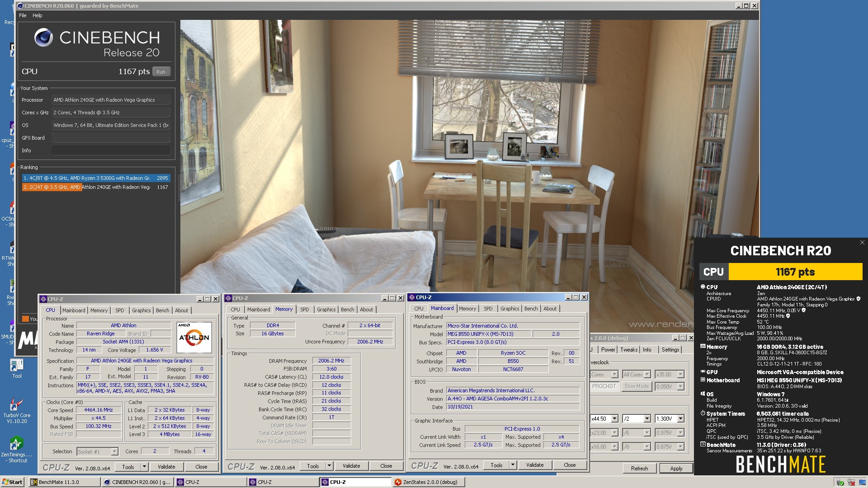Expand Tools dropdown arrow in Mainboard CPU-Z

pyautogui.click(x=513, y=465)
